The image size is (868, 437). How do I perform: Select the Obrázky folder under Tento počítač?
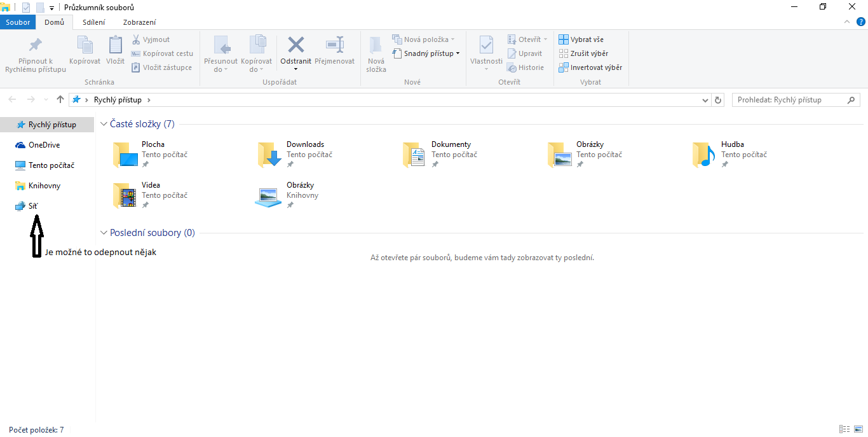click(560, 155)
